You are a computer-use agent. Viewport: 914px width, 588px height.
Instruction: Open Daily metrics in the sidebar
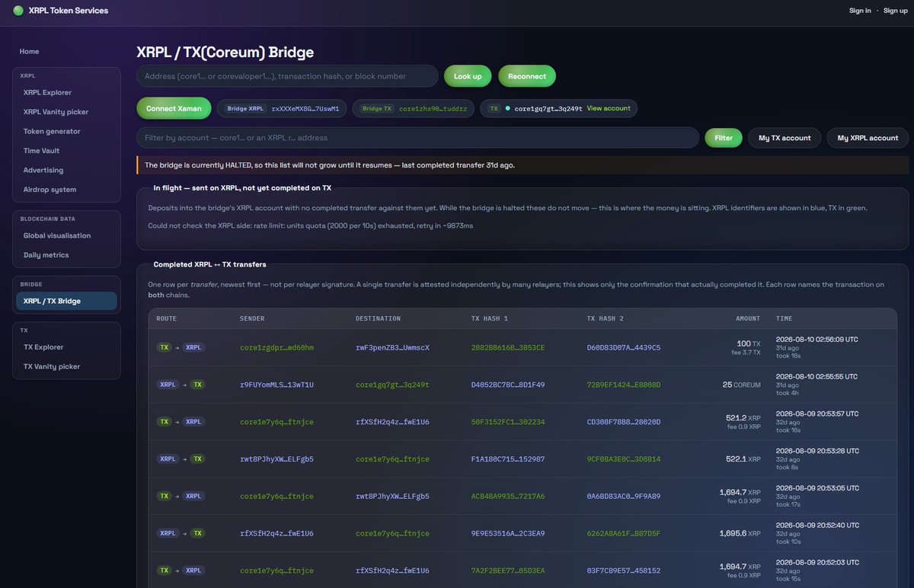pos(46,255)
